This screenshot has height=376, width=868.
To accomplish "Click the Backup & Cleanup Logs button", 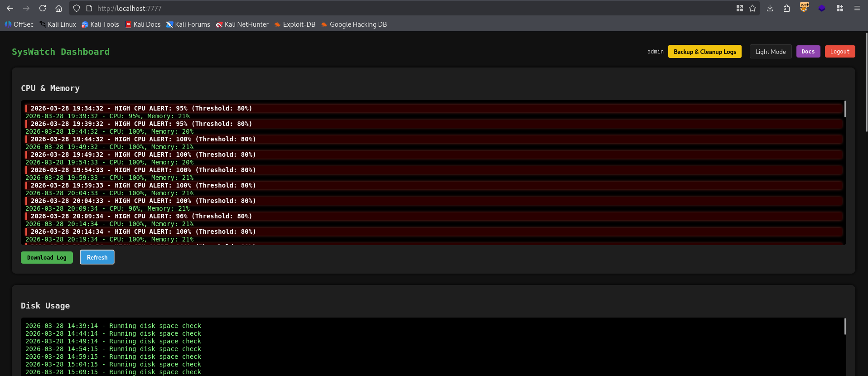I will click(705, 52).
